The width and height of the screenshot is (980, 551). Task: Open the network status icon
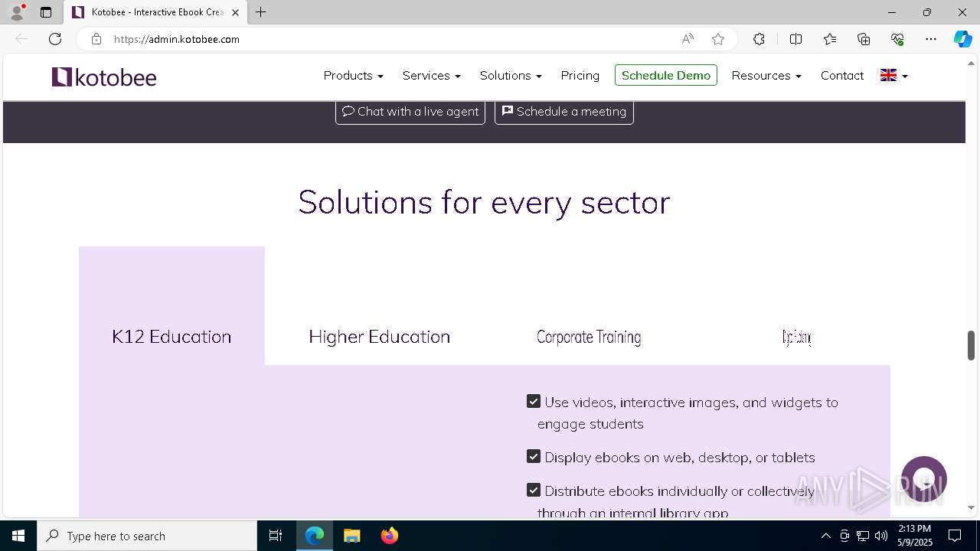click(x=863, y=536)
